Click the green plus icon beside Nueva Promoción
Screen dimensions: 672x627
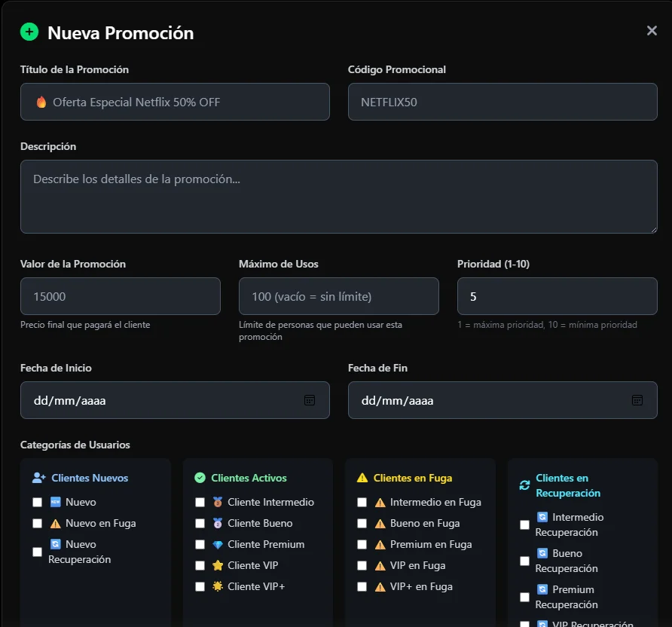[x=29, y=32]
